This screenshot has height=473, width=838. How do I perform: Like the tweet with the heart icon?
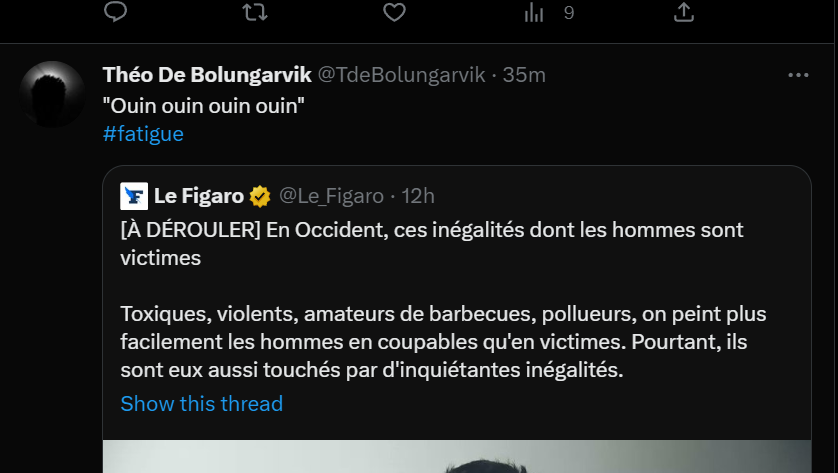[x=395, y=12]
